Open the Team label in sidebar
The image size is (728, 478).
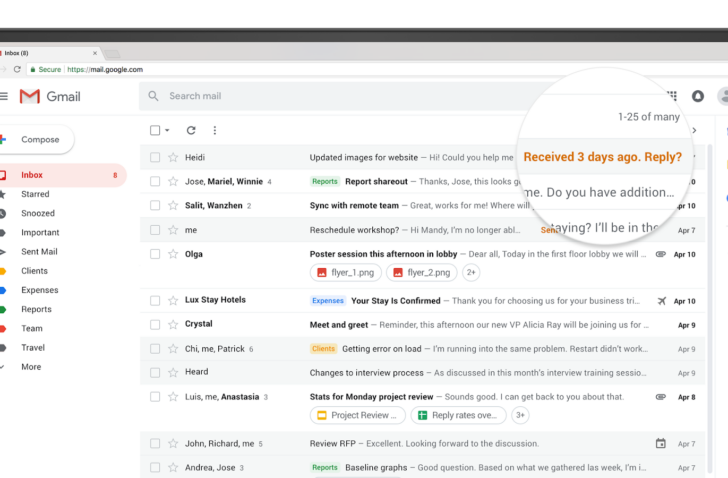[x=32, y=328]
